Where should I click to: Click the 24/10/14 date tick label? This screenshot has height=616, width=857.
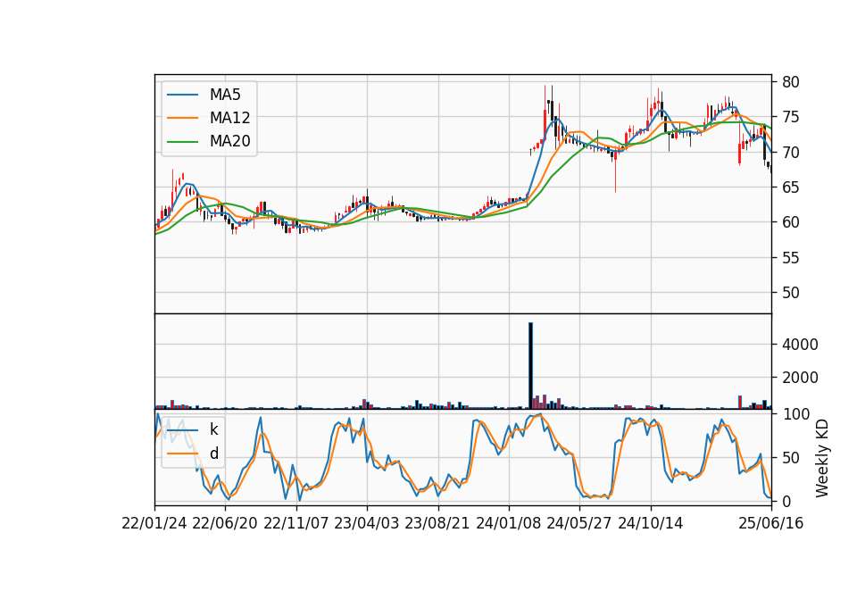[651, 524]
